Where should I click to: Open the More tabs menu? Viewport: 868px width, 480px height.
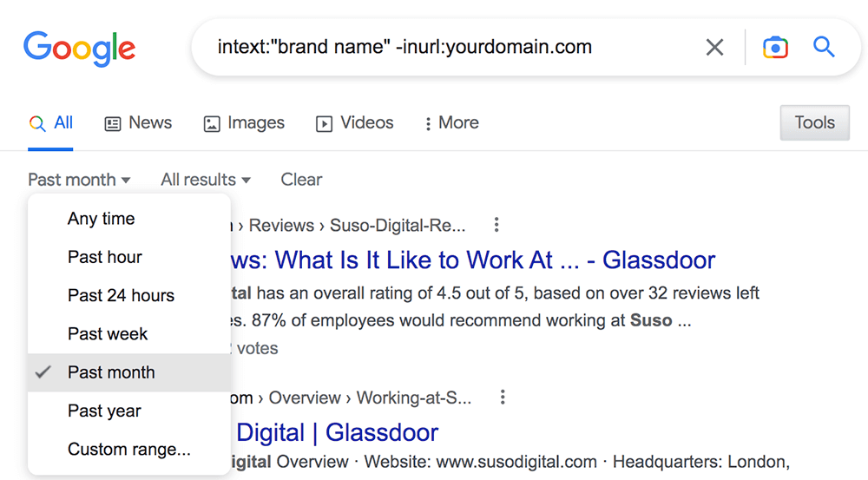[451, 123]
